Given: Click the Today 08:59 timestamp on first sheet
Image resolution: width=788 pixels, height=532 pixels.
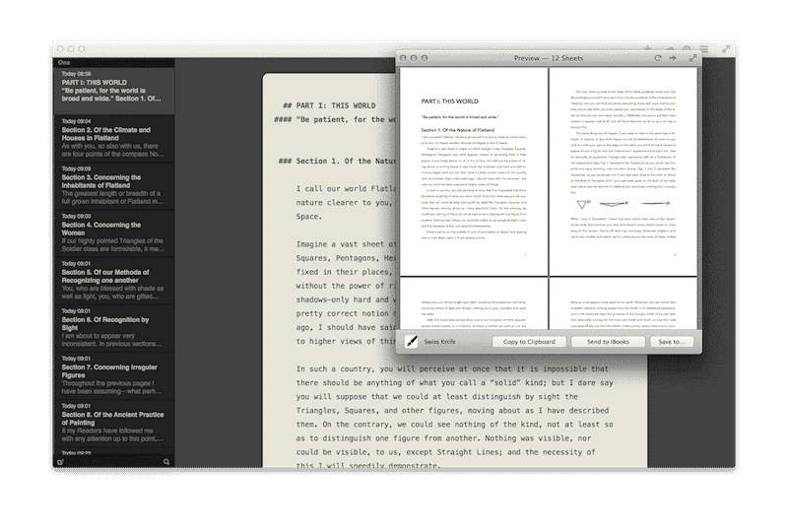Looking at the screenshot, I should coord(77,74).
